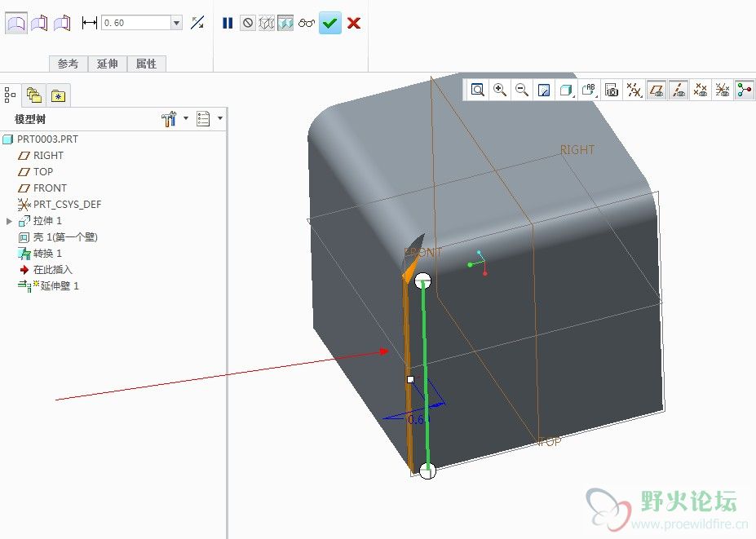Toggle coordinate system display
Screen dimensions: 756x539
point(723,91)
